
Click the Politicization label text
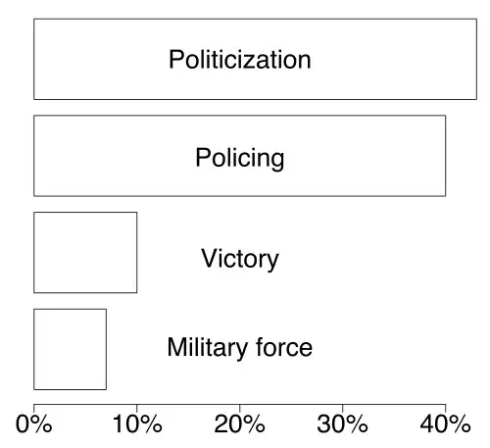point(239,60)
